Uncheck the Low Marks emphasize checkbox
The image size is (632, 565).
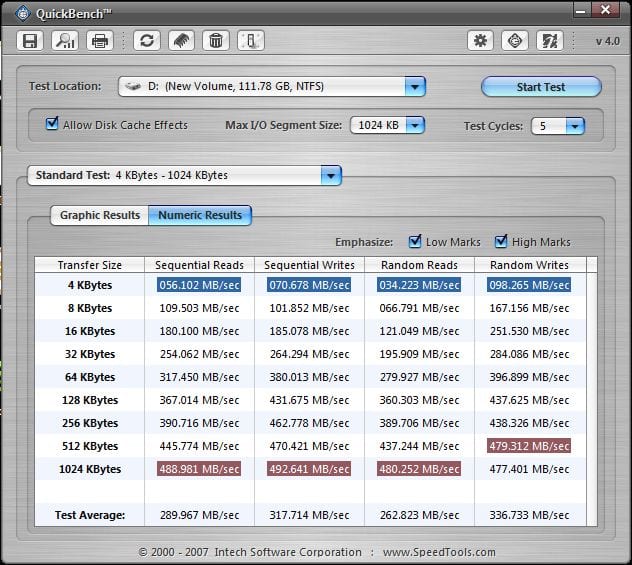click(416, 242)
